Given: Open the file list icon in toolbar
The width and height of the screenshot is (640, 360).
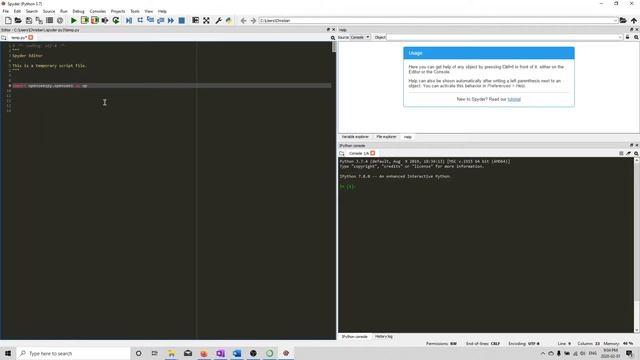Looking at the screenshot, I should (49, 20).
